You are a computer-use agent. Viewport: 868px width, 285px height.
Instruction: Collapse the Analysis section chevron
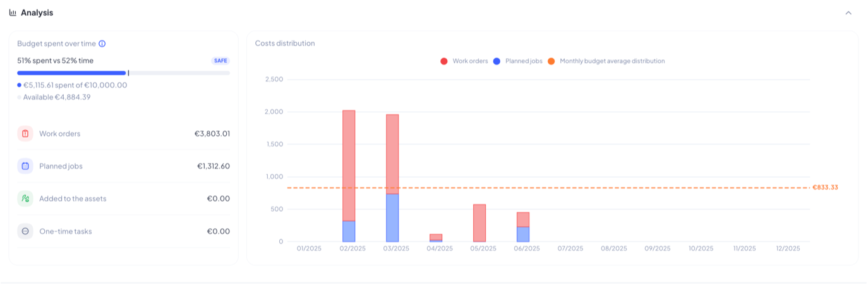click(848, 13)
